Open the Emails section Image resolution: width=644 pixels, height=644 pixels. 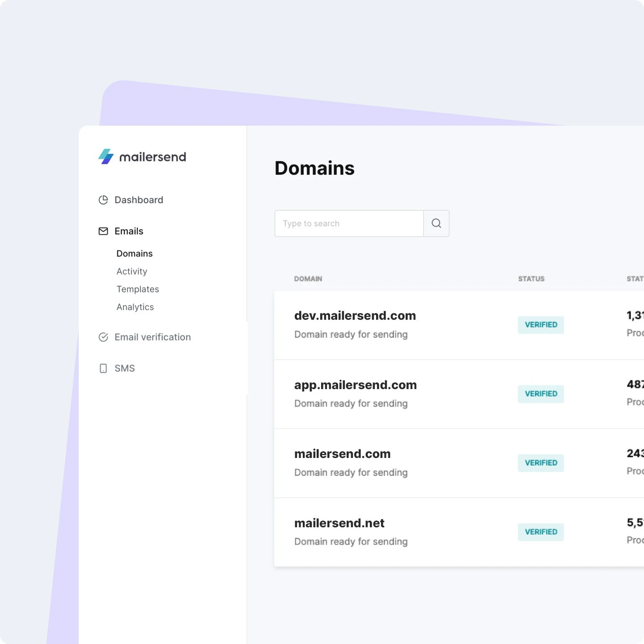(x=129, y=231)
